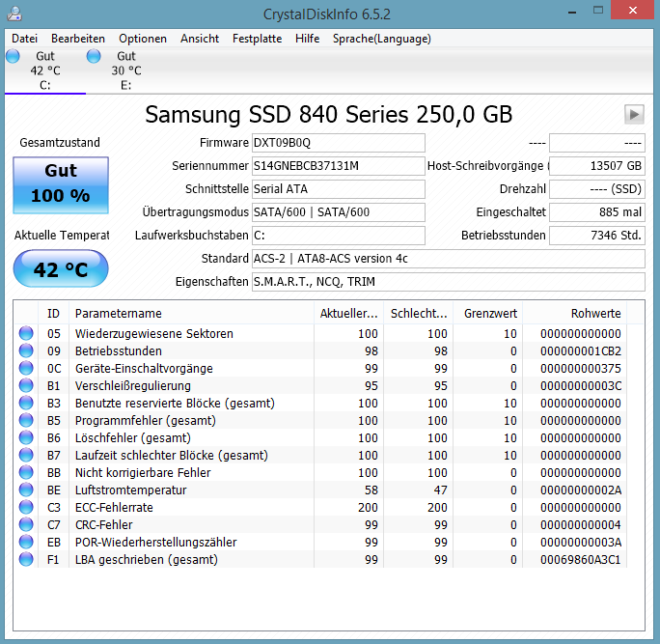Viewport: 660px width, 644px height.
Task: Click the Host-Schreibvorgänge value 13507 GB
Action: coord(597,166)
